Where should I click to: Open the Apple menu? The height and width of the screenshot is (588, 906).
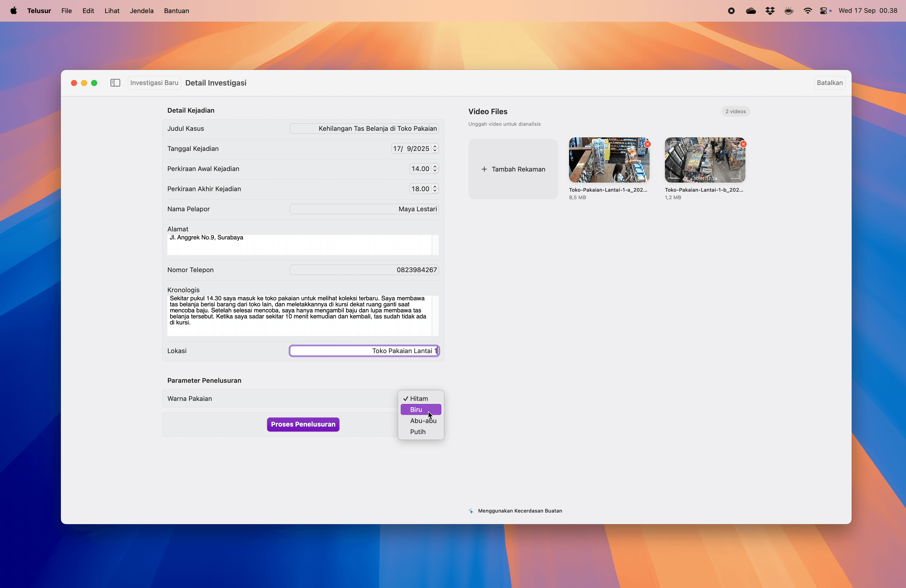(14, 11)
